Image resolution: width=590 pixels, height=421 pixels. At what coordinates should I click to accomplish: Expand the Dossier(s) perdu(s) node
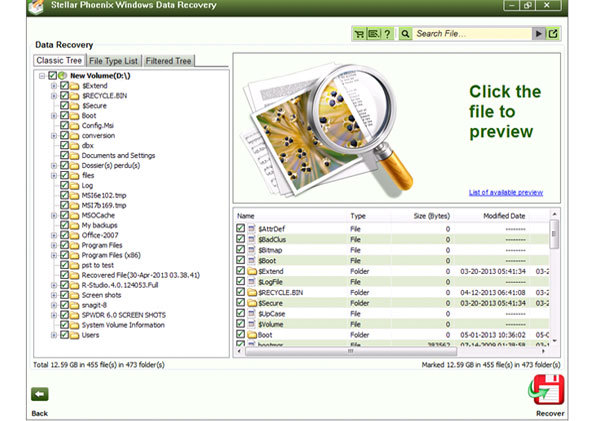[x=54, y=166]
